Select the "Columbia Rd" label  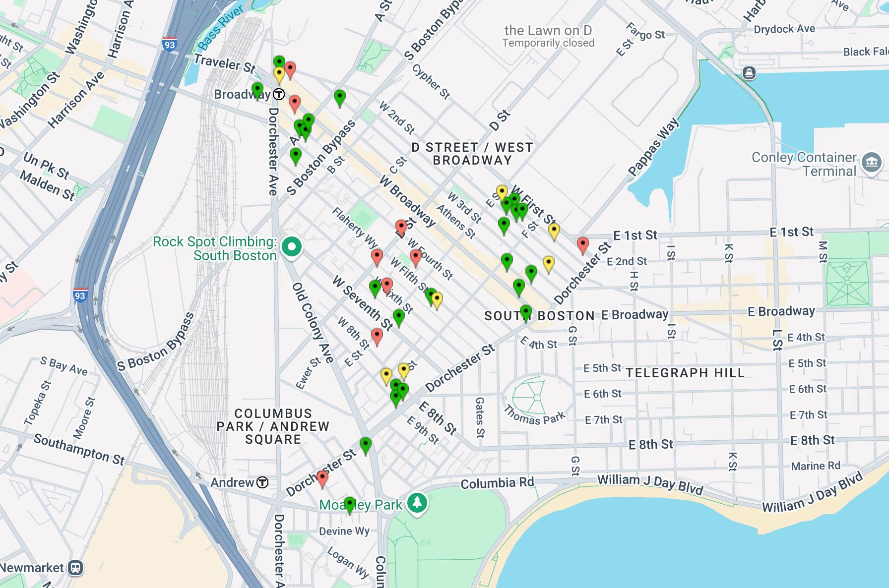click(x=498, y=483)
